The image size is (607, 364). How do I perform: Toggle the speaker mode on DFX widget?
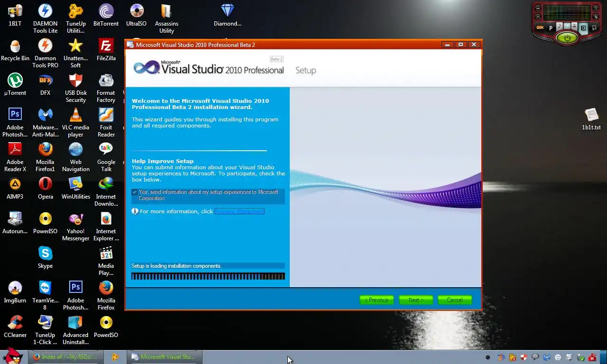click(583, 28)
